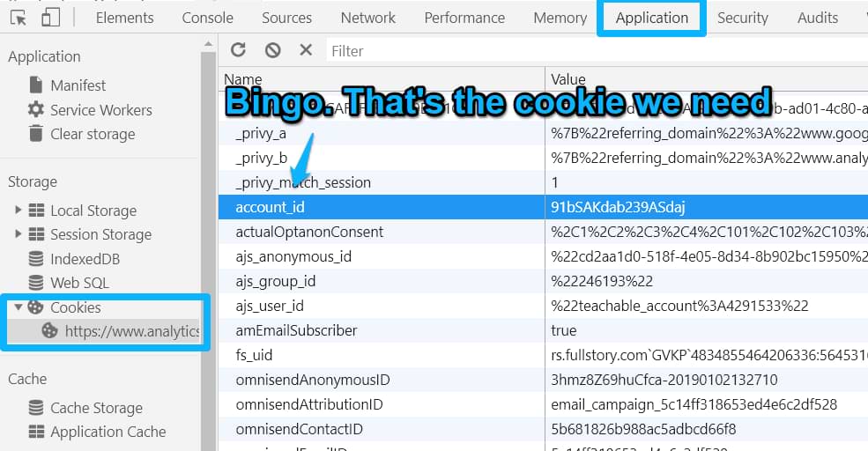Screen dimensions: 868x451
Task: Click the Web SQL database icon
Action: click(x=36, y=283)
